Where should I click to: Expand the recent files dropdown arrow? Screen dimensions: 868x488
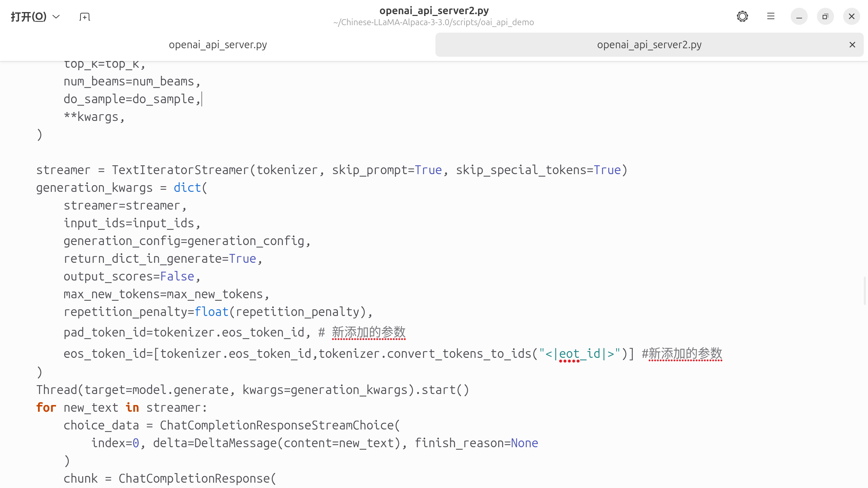56,17
